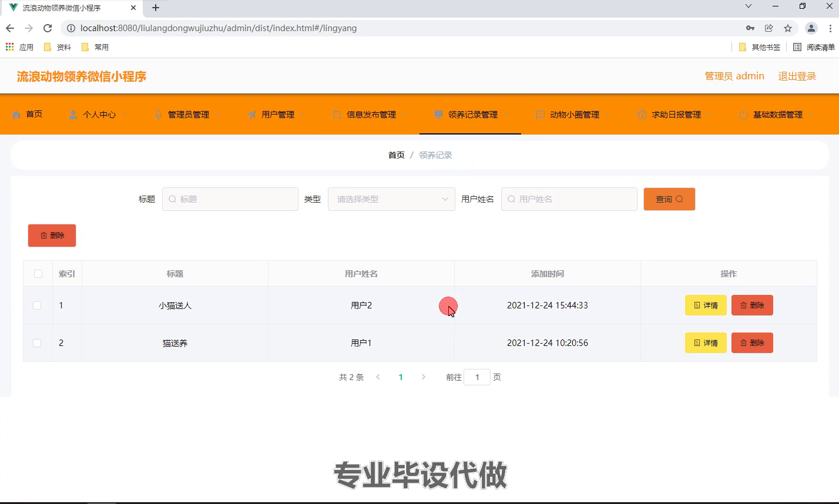Expand the 求助日报管理 menu arrow
The height and width of the screenshot is (504, 839).
point(709,115)
